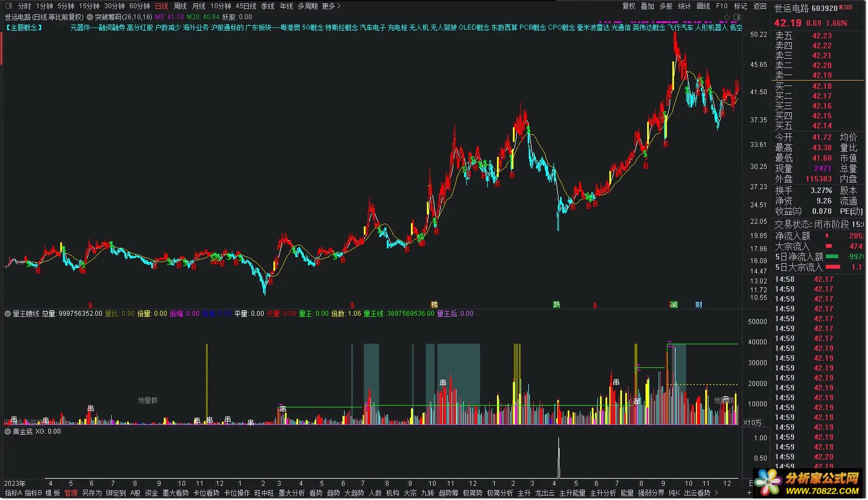Open settings circle for 突破筹码 indicator
The height and width of the screenshot is (500, 868).
(90, 17)
